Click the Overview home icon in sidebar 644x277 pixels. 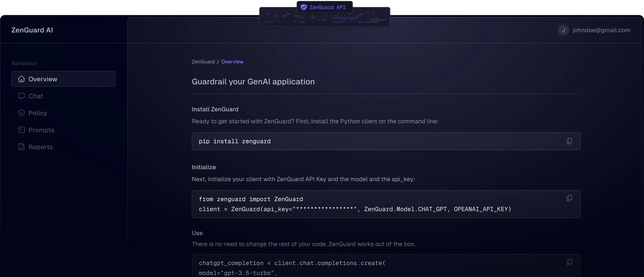(21, 79)
